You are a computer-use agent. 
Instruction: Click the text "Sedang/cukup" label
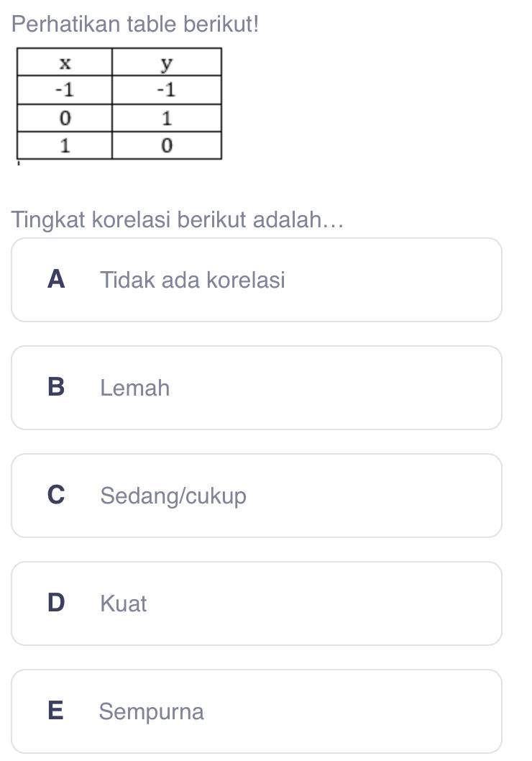pyautogui.click(x=173, y=496)
